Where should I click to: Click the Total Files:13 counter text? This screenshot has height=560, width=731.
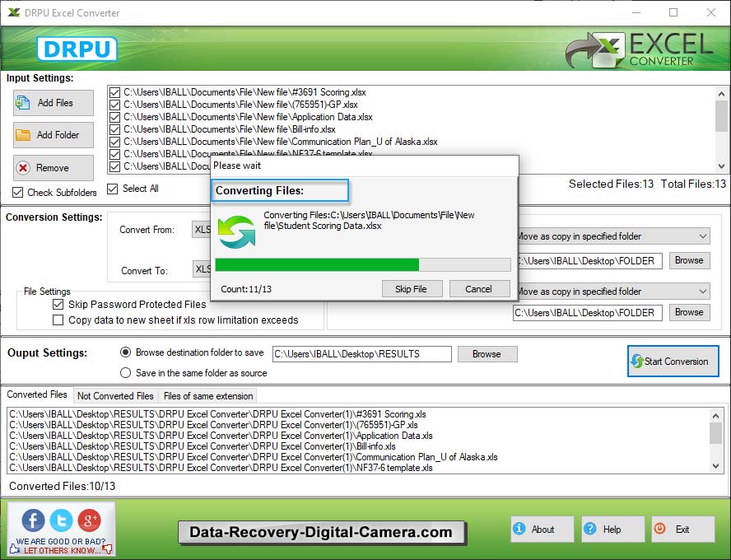[x=693, y=184]
